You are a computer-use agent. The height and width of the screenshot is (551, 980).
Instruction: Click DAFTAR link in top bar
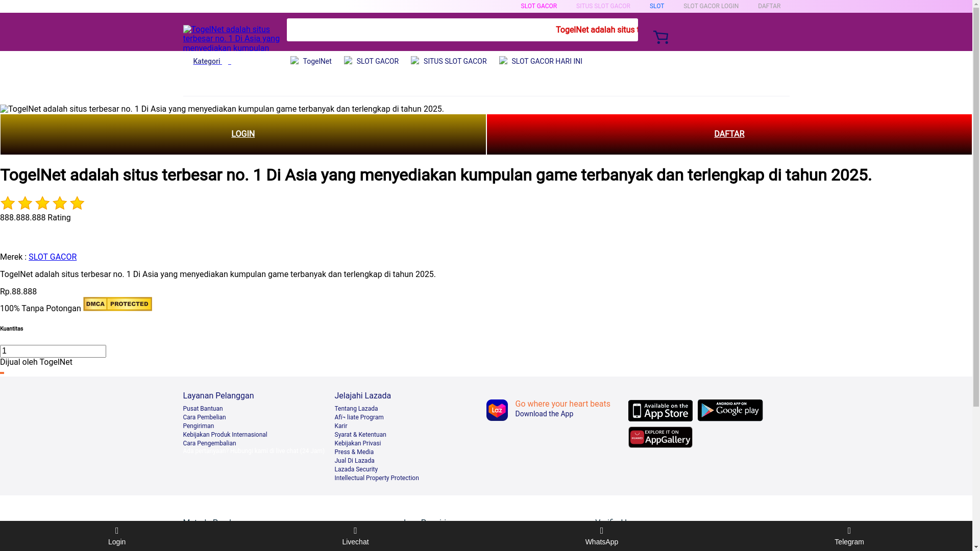[769, 6]
